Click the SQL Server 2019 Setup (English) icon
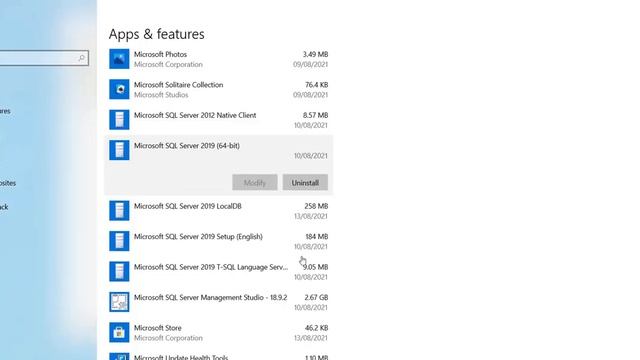This screenshot has width=640, height=360. 119,241
